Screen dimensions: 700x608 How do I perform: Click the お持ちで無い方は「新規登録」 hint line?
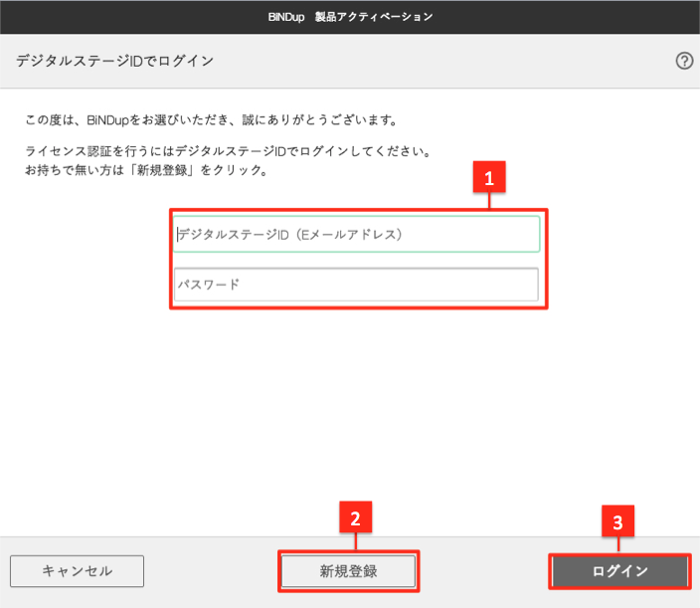[146, 170]
